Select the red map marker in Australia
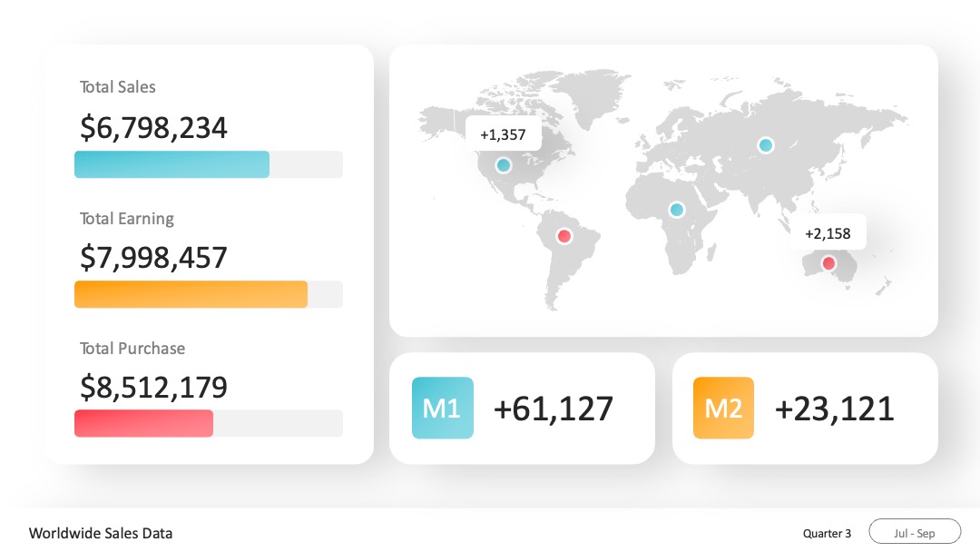Screen dimensions: 980x552 (828, 263)
